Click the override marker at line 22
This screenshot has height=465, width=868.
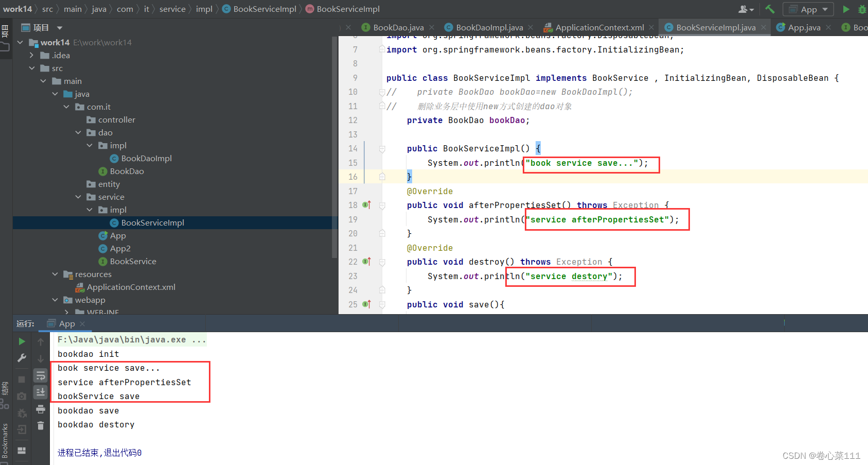[x=366, y=262]
